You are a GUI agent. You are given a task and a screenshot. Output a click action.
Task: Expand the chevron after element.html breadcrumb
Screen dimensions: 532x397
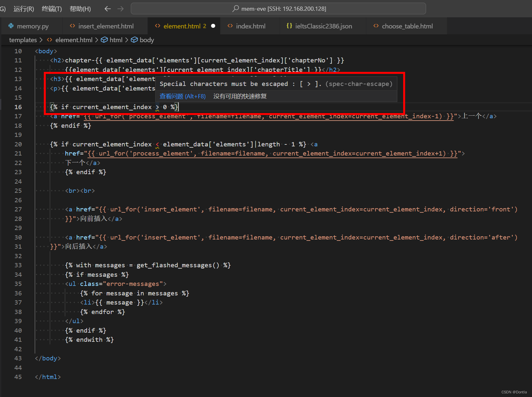point(96,40)
